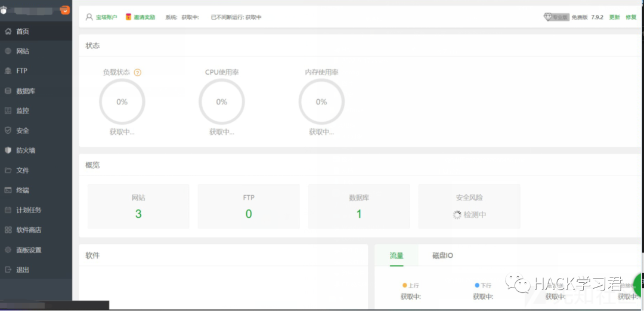Click the database icon beside 数据库
This screenshot has width=644, height=312.
(8, 91)
